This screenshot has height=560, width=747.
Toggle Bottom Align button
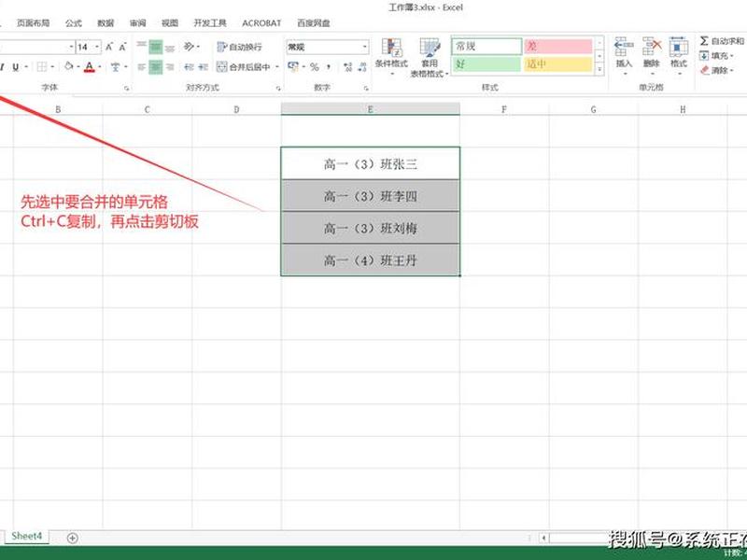tap(170, 47)
